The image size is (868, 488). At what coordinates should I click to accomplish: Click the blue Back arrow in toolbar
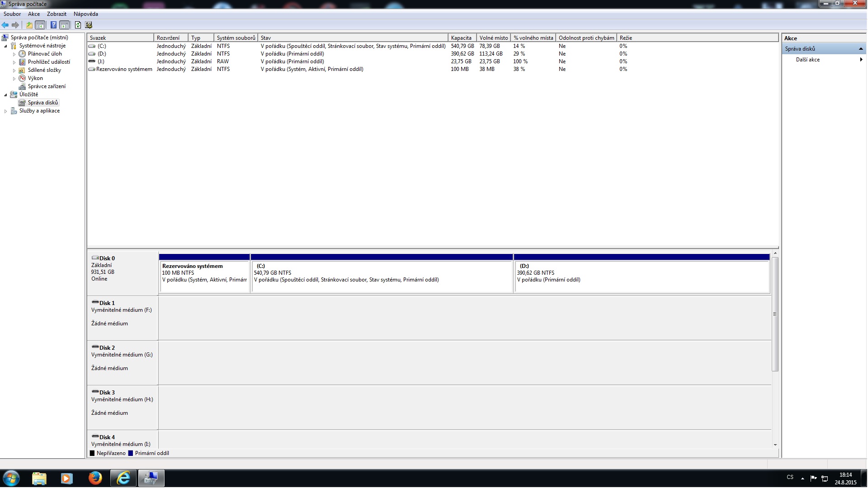(x=5, y=25)
